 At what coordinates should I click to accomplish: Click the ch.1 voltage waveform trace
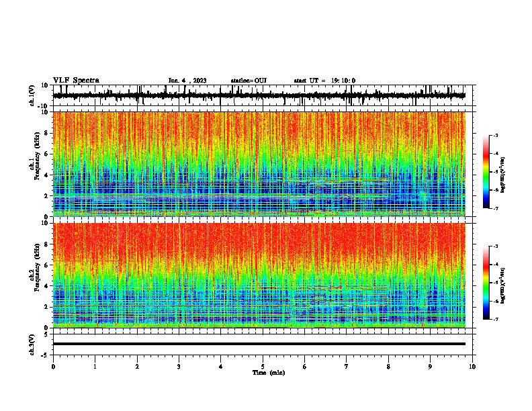(259, 95)
